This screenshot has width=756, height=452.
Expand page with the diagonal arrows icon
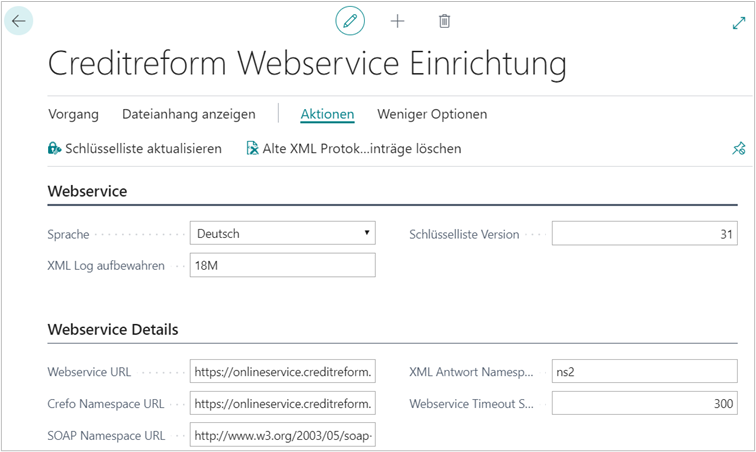tap(739, 23)
